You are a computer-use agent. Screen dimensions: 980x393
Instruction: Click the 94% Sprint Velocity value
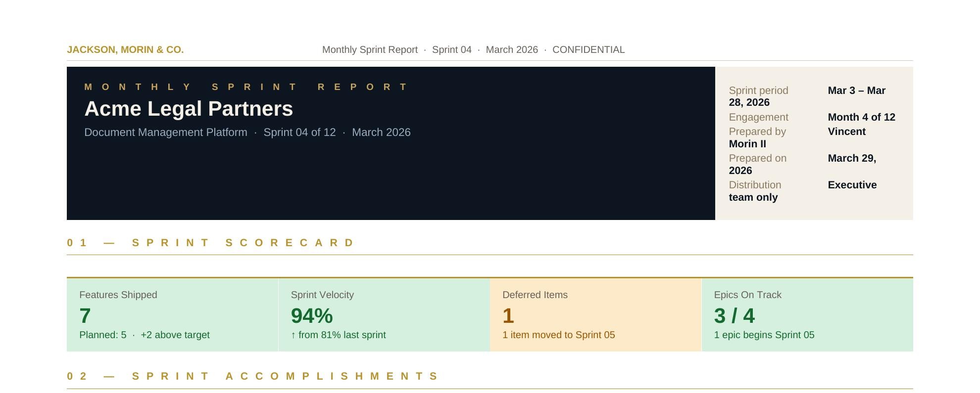(312, 316)
